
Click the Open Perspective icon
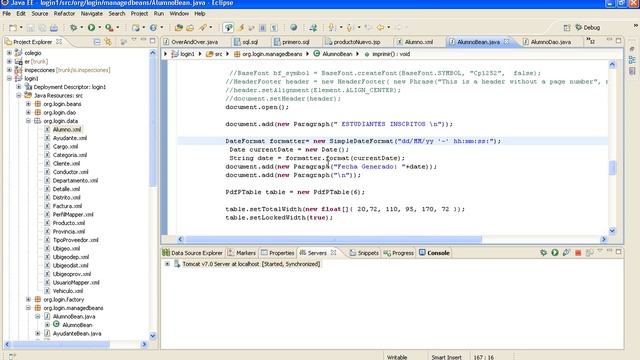[x=567, y=28]
